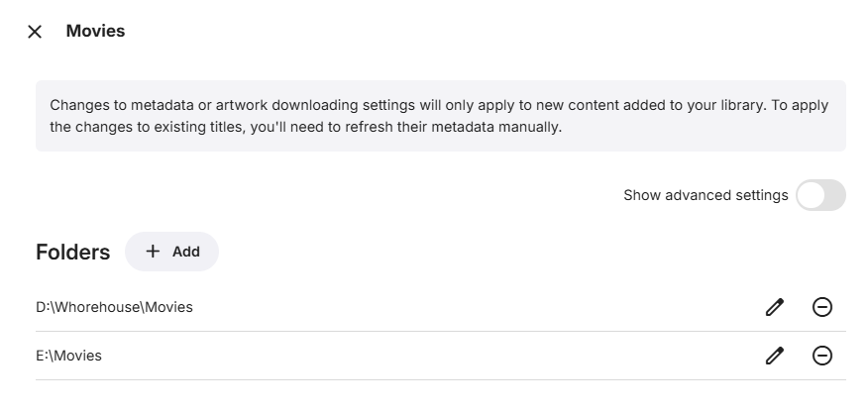Edit the D:\Whorehouse\Movies folder path
Viewport: 868px width, 412px height.
(x=775, y=307)
